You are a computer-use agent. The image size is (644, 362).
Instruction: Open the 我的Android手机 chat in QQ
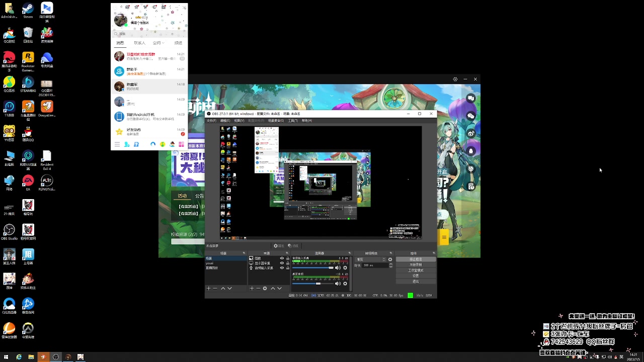pyautogui.click(x=149, y=117)
